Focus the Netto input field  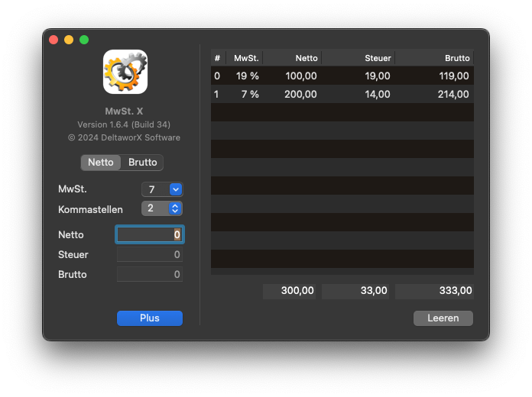150,234
